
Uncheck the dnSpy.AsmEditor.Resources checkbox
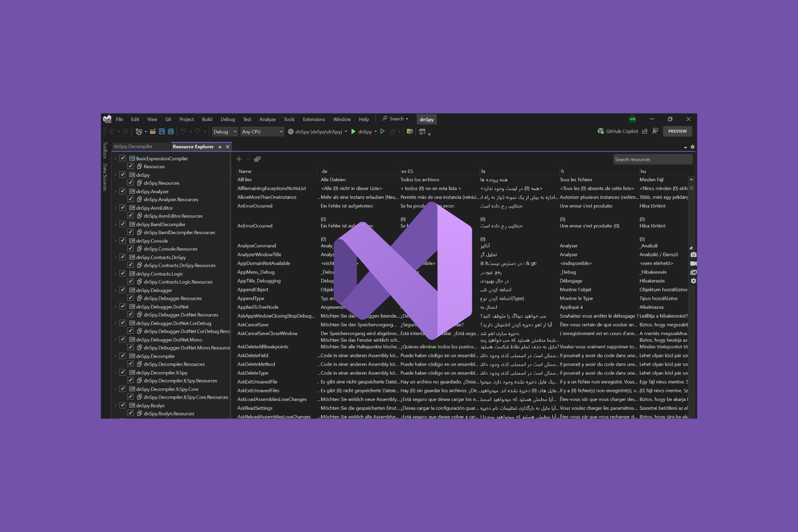(x=131, y=216)
